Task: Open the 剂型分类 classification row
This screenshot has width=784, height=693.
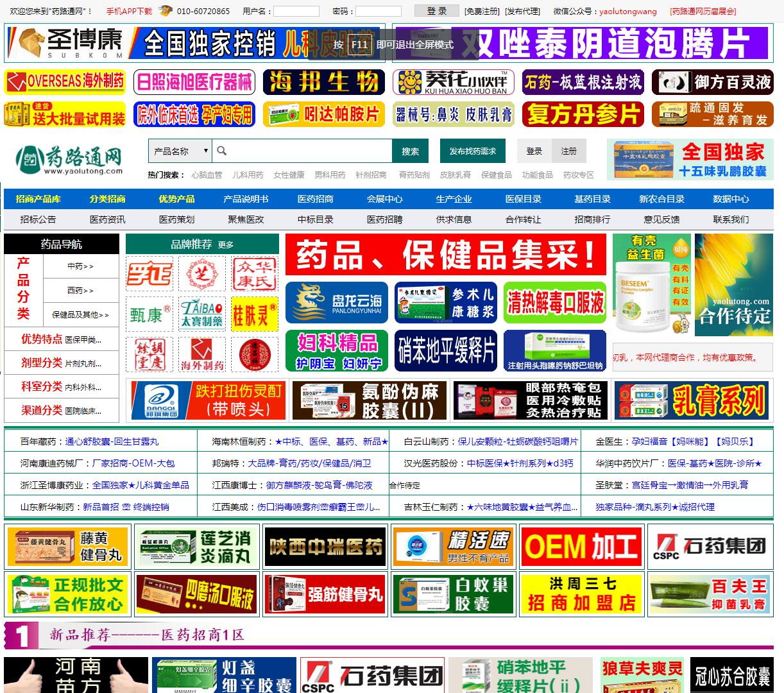Action: 62,363
